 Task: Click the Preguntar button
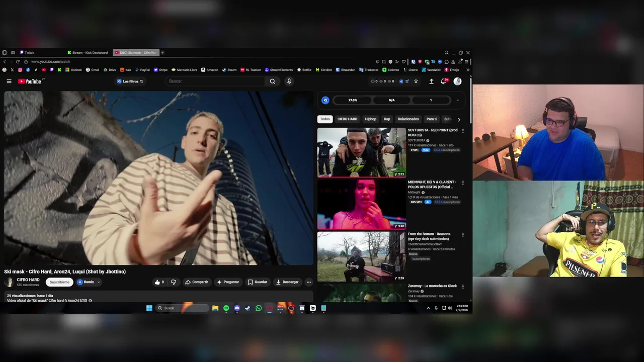(x=228, y=282)
